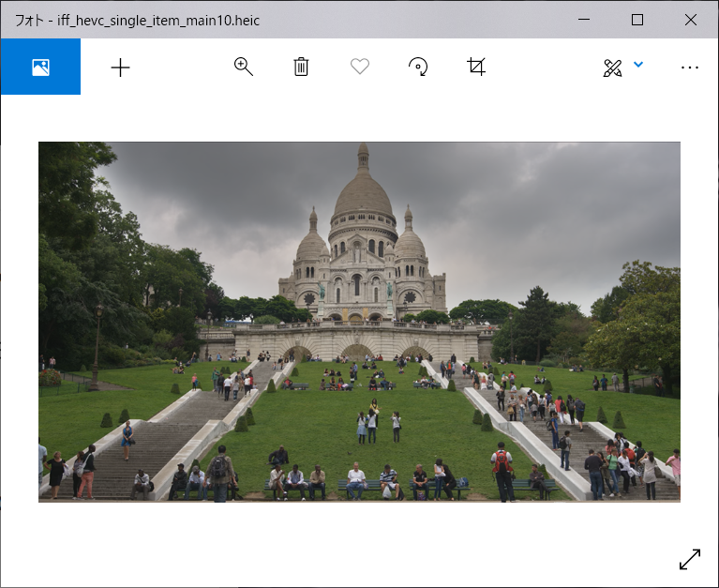Viewport: 719px width, 588px height.
Task: Select the zoom magnifier tool
Action: pos(243,67)
